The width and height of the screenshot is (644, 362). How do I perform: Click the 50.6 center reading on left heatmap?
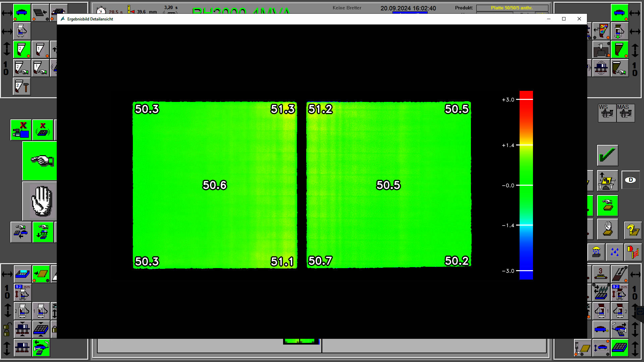click(x=215, y=185)
